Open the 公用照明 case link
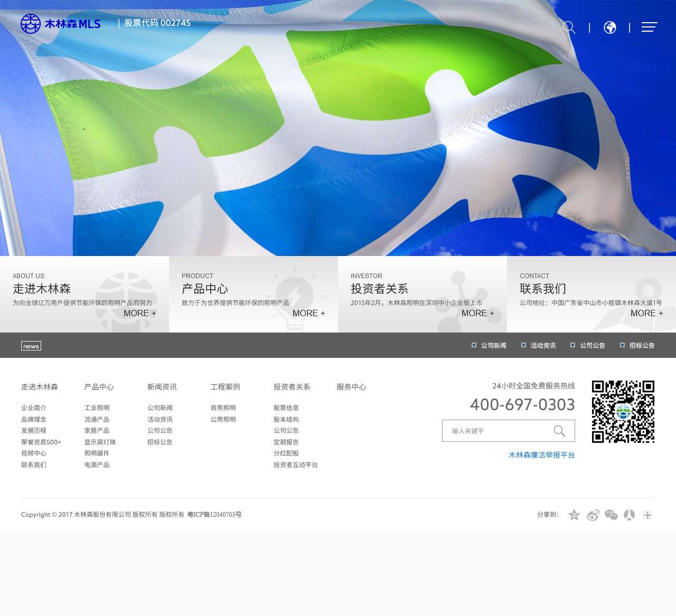The height and width of the screenshot is (616, 676). tap(223, 420)
